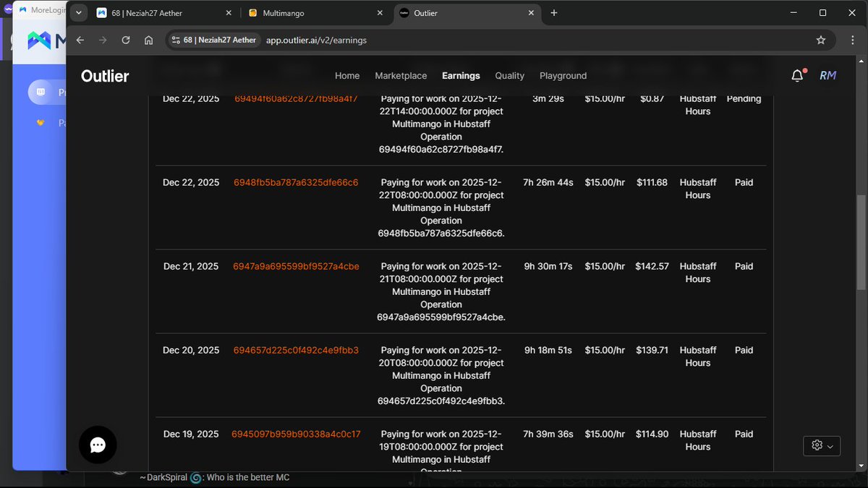Viewport: 868px width, 488px height.
Task: Open a new browser tab
Action: click(554, 13)
